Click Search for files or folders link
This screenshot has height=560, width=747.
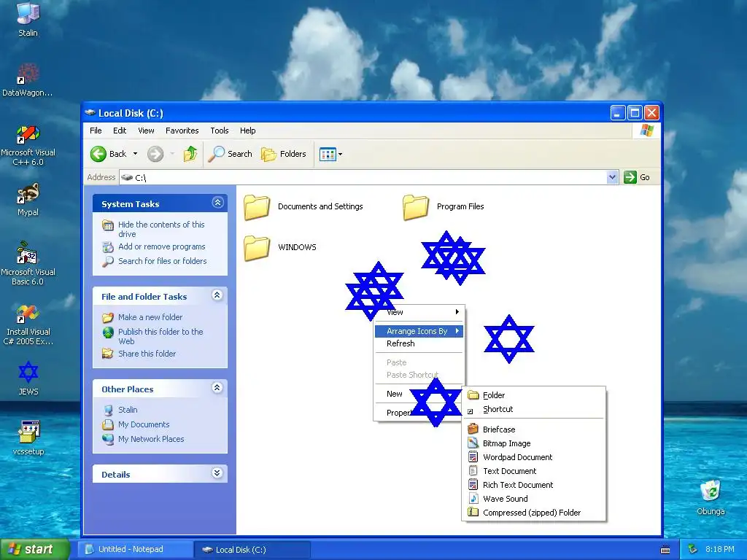tap(163, 261)
